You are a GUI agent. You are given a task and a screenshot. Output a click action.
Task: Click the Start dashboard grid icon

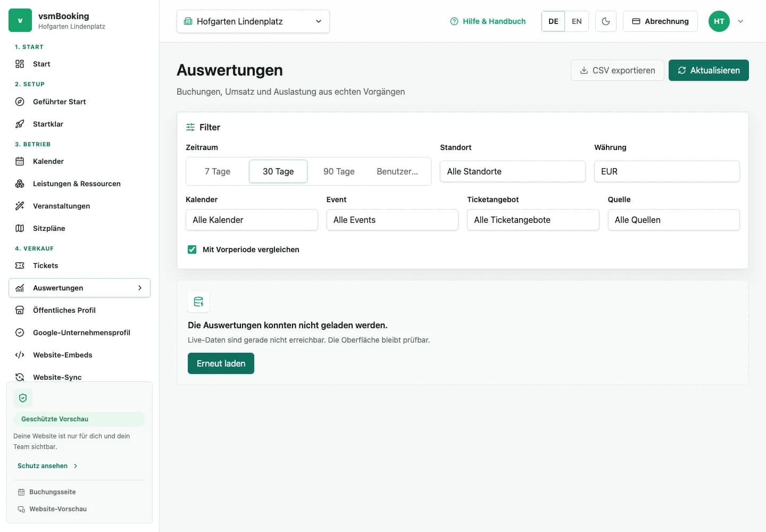pos(20,64)
